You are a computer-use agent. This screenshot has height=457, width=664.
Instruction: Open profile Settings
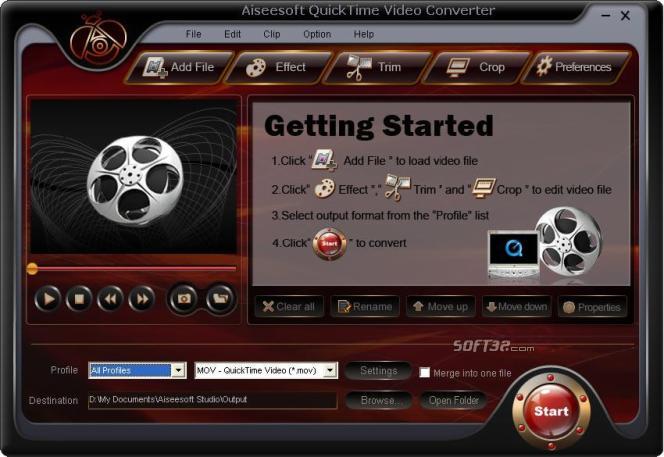378,371
